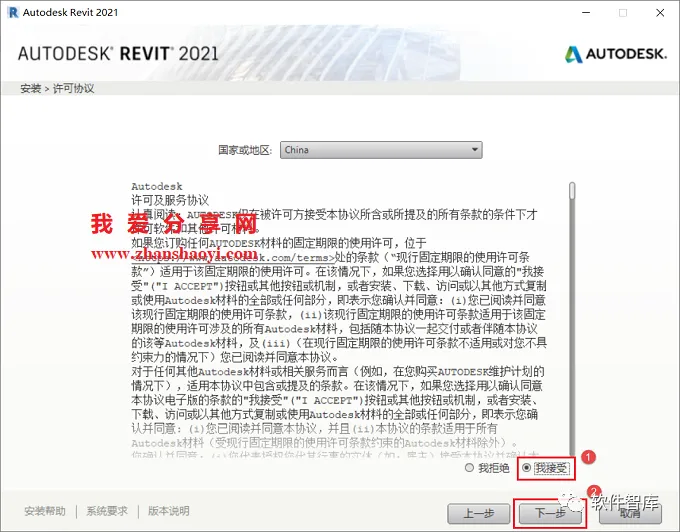The width and height of the screenshot is (680, 532).
Task: Click the Revit icon in title bar
Action: [x=13, y=13]
